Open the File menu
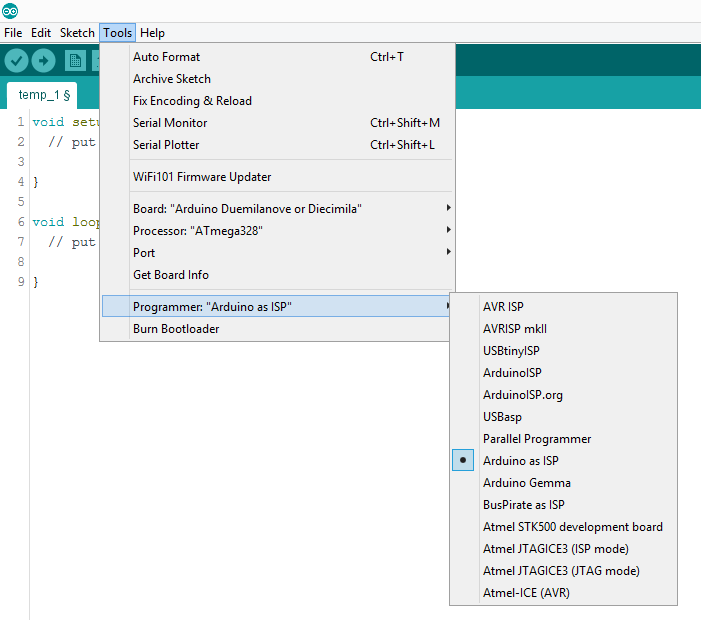Viewport: 701px width, 620px height. coord(13,33)
